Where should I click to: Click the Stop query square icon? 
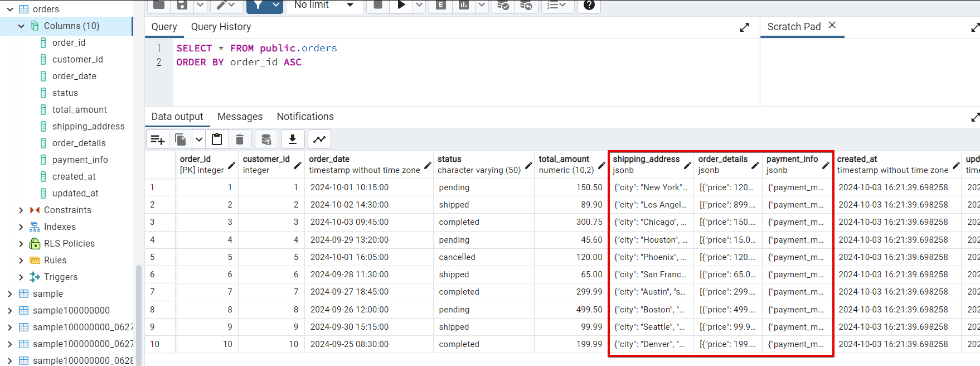[378, 4]
